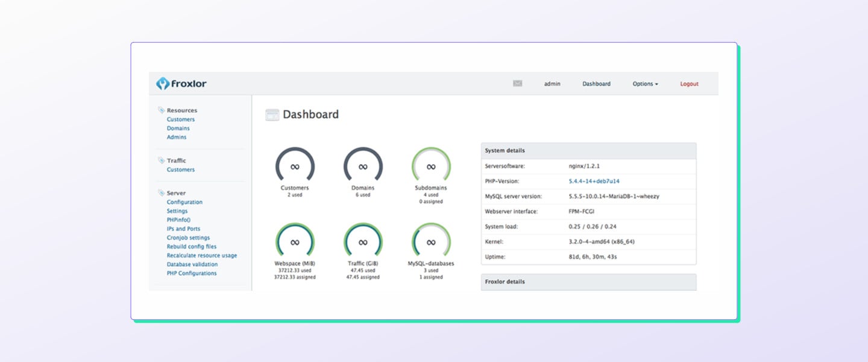Click the Webserver interface label

[x=511, y=211]
